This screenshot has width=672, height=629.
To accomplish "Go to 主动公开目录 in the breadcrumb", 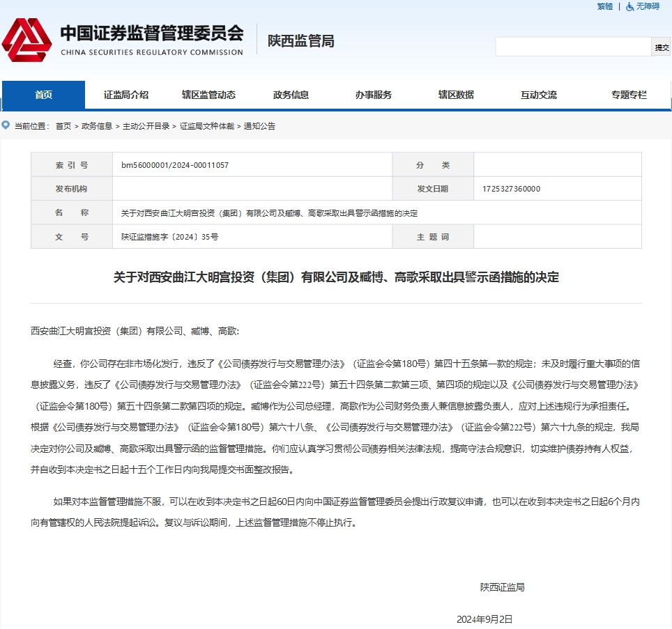I will pos(146,126).
